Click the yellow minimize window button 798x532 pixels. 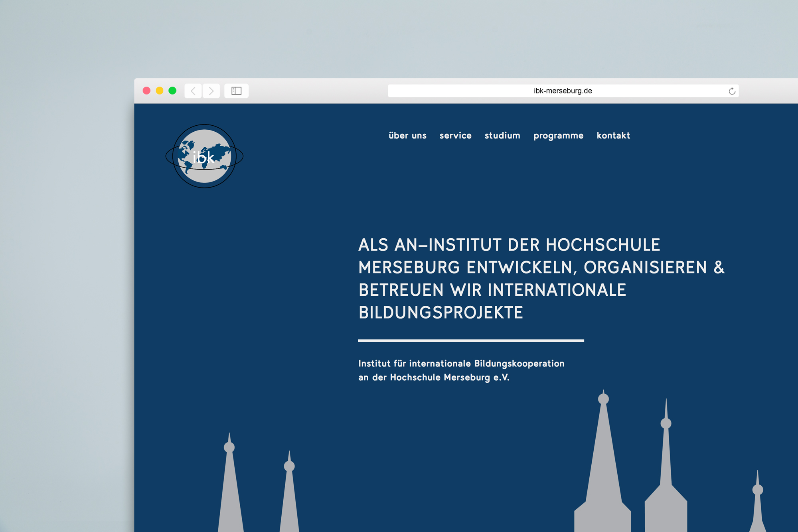(160, 91)
